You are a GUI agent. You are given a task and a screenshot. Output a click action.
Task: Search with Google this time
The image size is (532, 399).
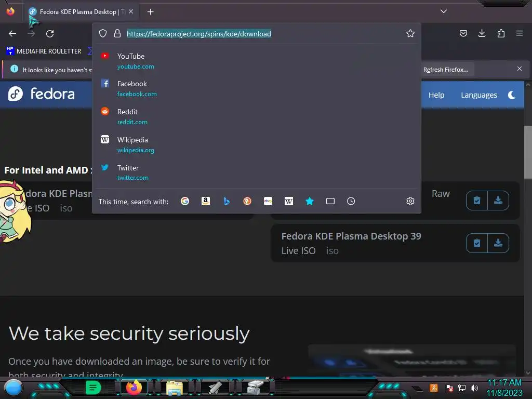click(185, 201)
